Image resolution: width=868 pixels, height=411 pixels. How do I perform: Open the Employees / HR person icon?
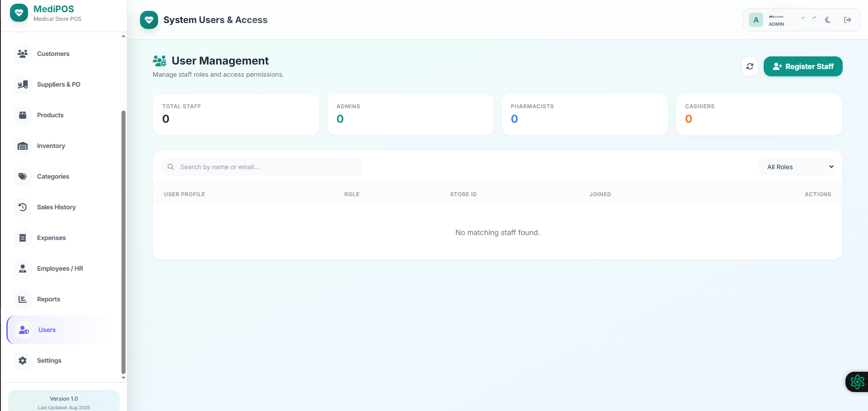click(23, 268)
